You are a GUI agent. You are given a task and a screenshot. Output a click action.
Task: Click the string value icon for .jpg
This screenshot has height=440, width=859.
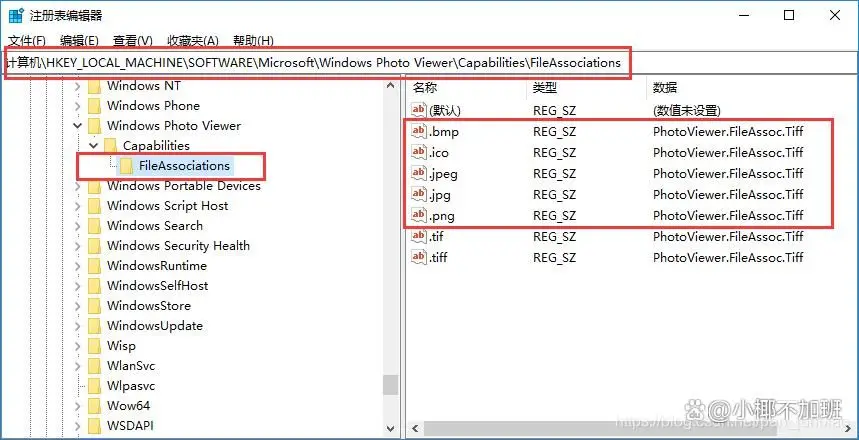tap(419, 194)
